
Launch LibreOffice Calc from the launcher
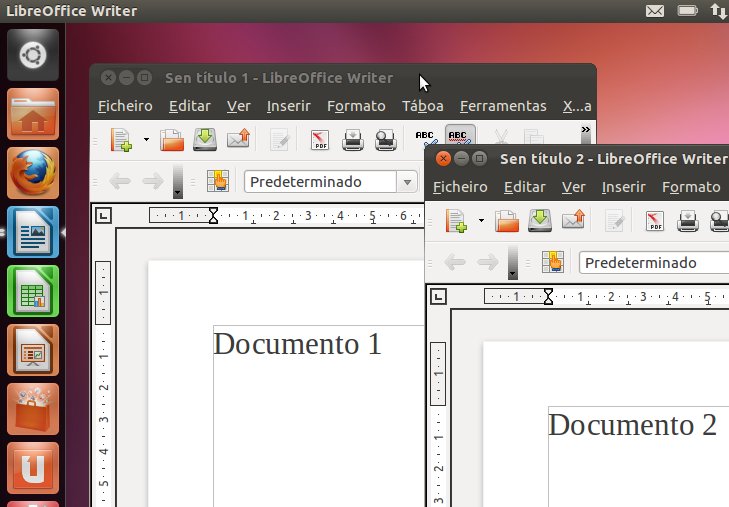pos(33,291)
